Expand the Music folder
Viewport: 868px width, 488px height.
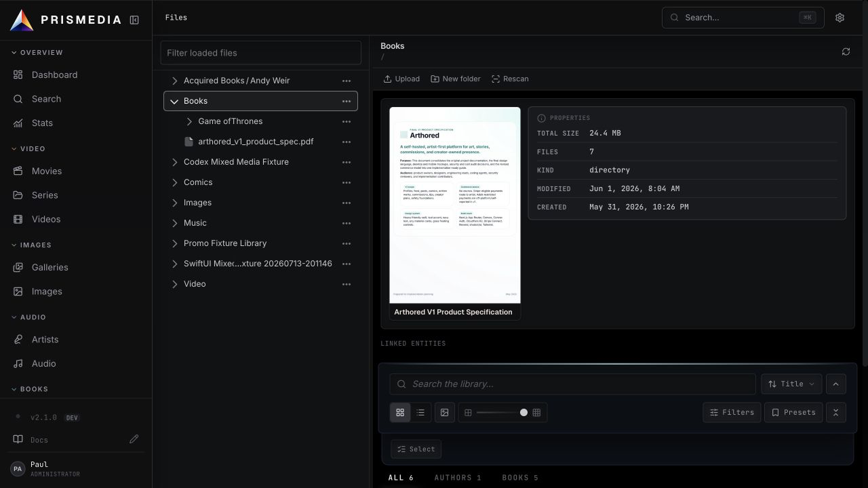click(x=174, y=223)
